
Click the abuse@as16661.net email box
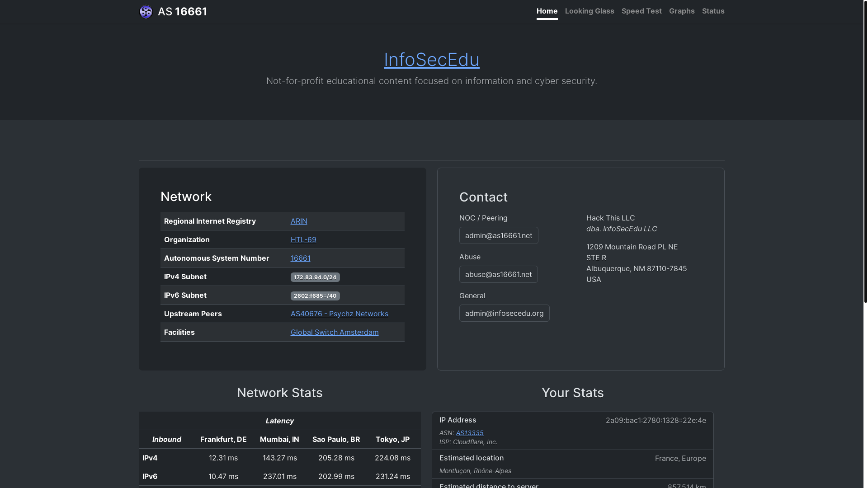click(x=499, y=274)
